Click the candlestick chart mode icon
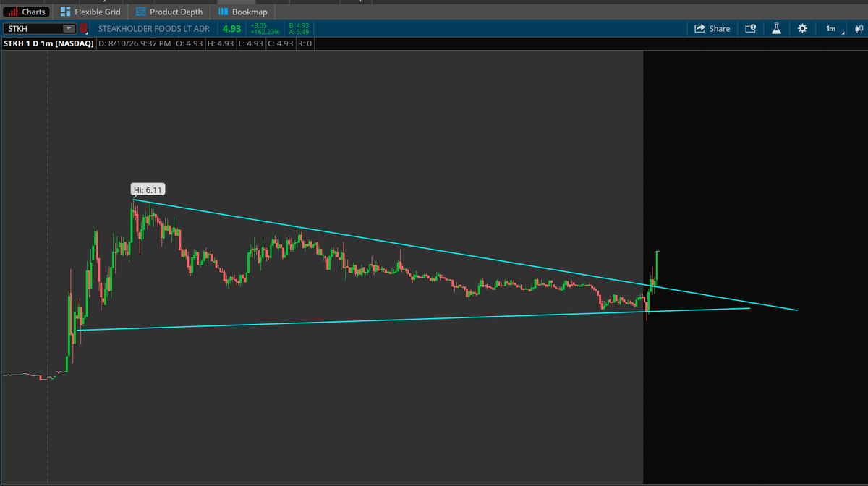The image size is (868, 486). click(x=859, y=29)
